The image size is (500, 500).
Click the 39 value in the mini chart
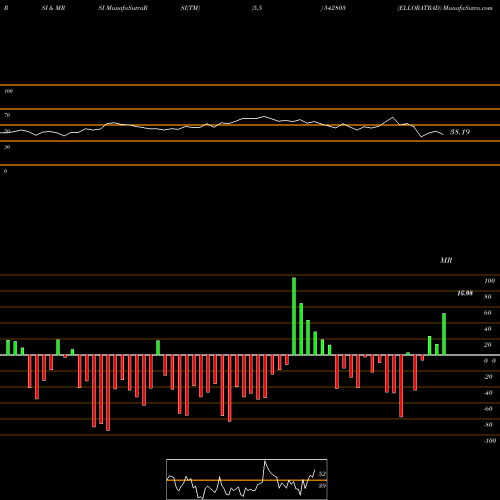[x=322, y=486]
